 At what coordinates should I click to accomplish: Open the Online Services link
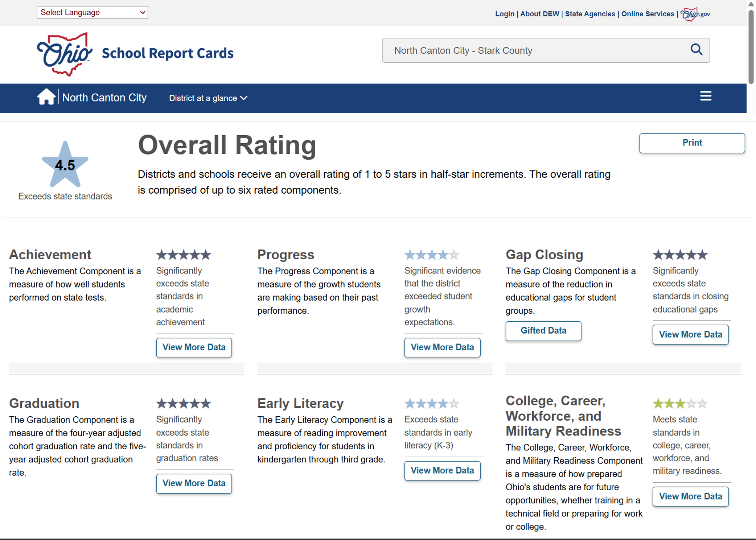(x=647, y=14)
